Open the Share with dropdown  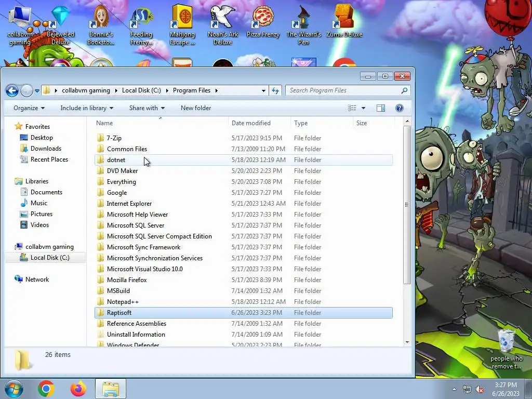[x=147, y=108]
